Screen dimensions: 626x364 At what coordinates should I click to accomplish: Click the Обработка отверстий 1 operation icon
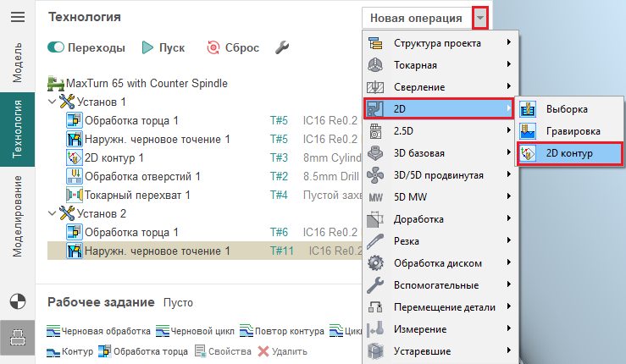tap(74, 176)
